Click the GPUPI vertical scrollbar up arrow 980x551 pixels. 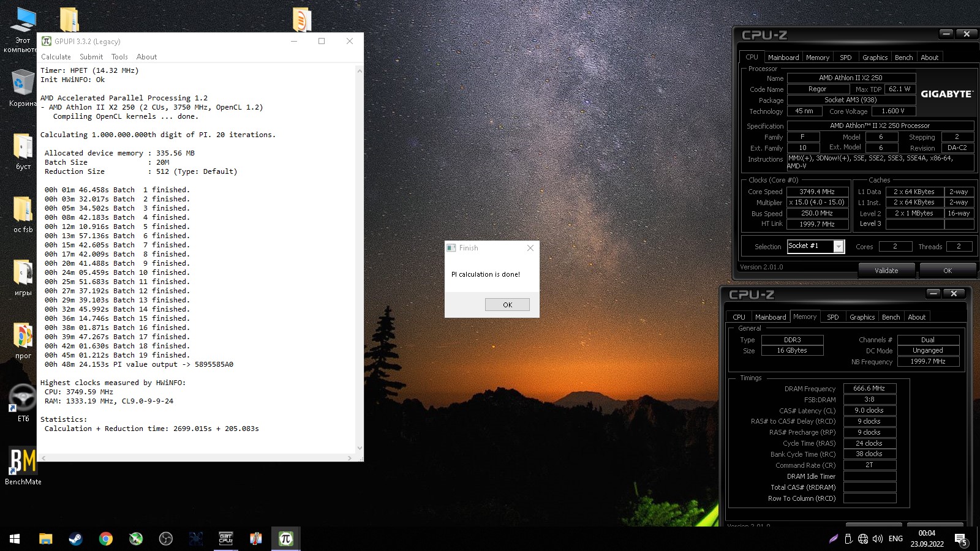(x=360, y=71)
